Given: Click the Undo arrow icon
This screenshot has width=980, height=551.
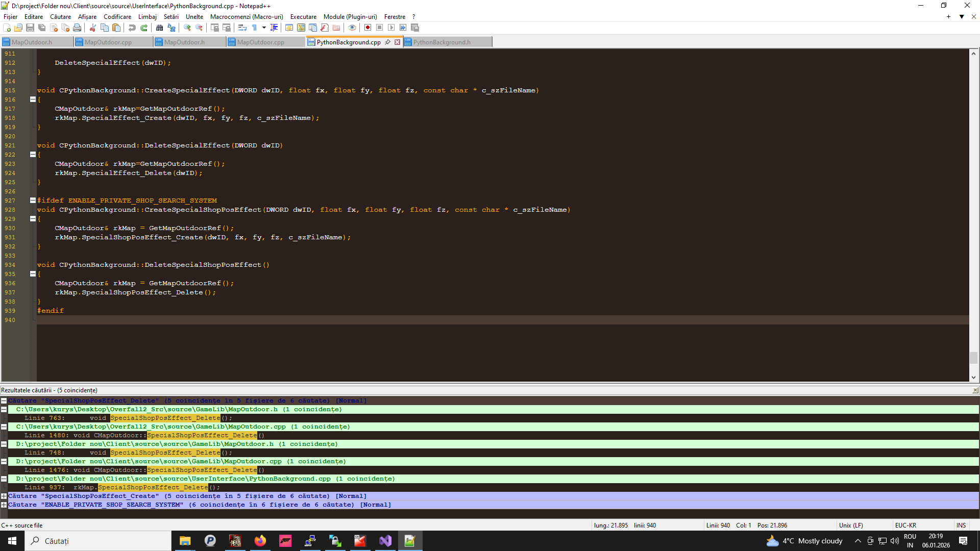Looking at the screenshot, I should 132,28.
